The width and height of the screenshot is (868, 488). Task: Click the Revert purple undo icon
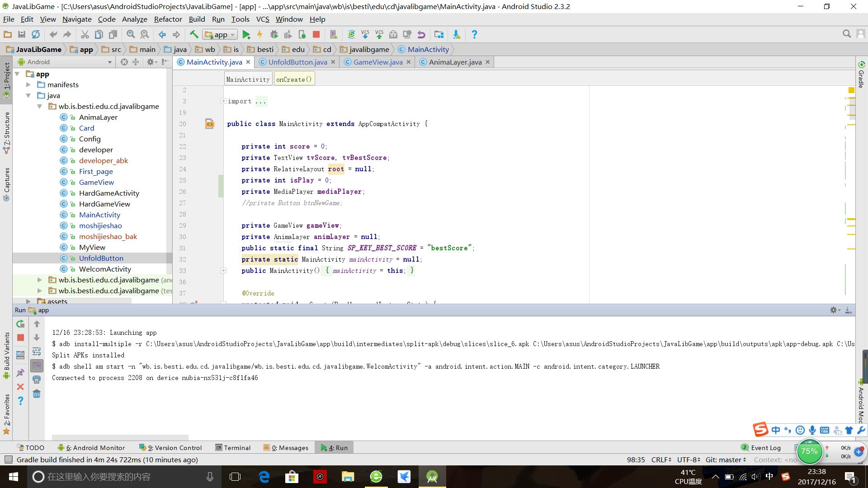tap(421, 34)
